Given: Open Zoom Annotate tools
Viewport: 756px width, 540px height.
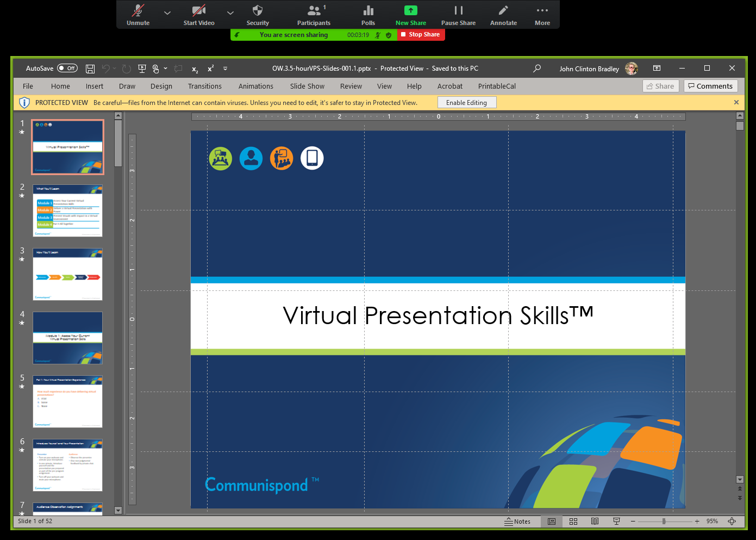Looking at the screenshot, I should pyautogui.click(x=503, y=15).
